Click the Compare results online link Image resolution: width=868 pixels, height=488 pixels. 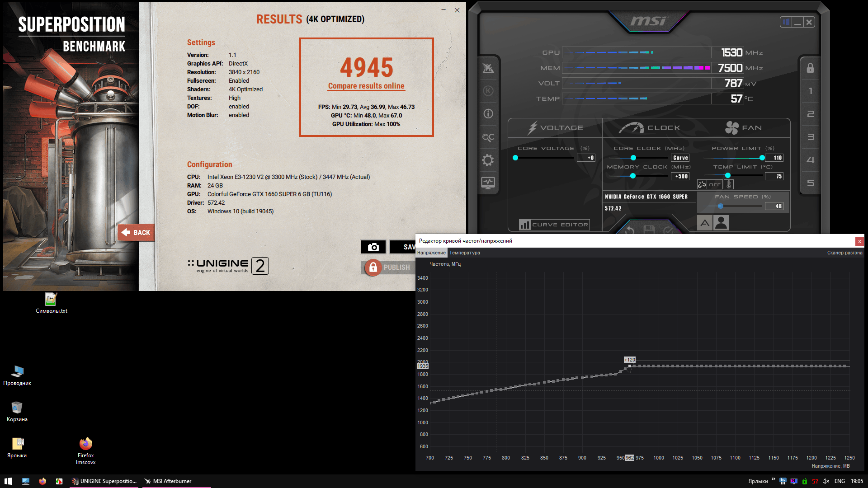366,86
